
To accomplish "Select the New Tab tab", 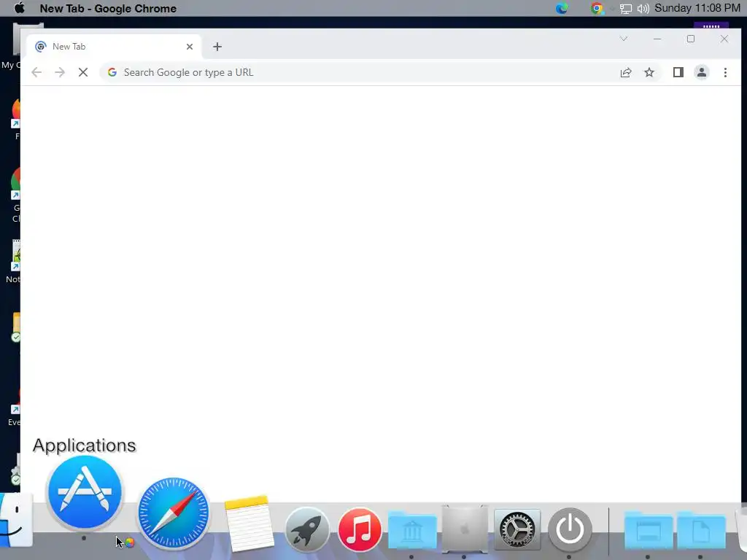I will 115,47.
